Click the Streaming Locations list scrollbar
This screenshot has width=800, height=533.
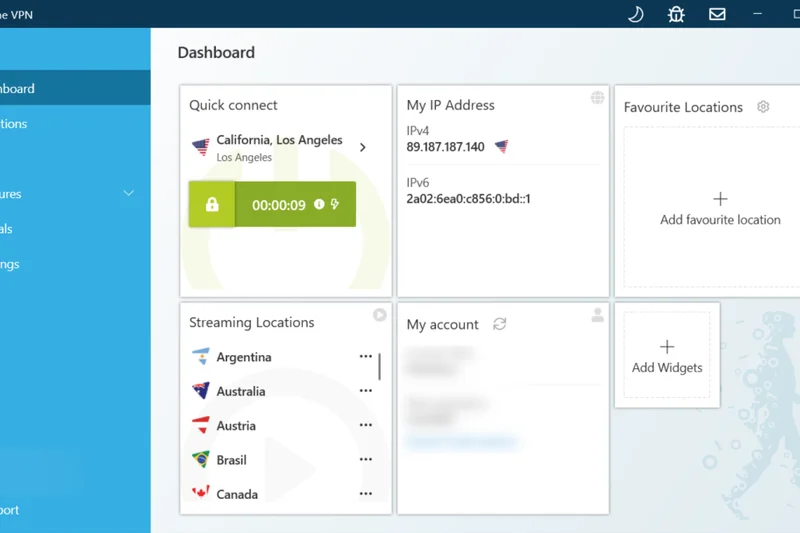pos(379,366)
